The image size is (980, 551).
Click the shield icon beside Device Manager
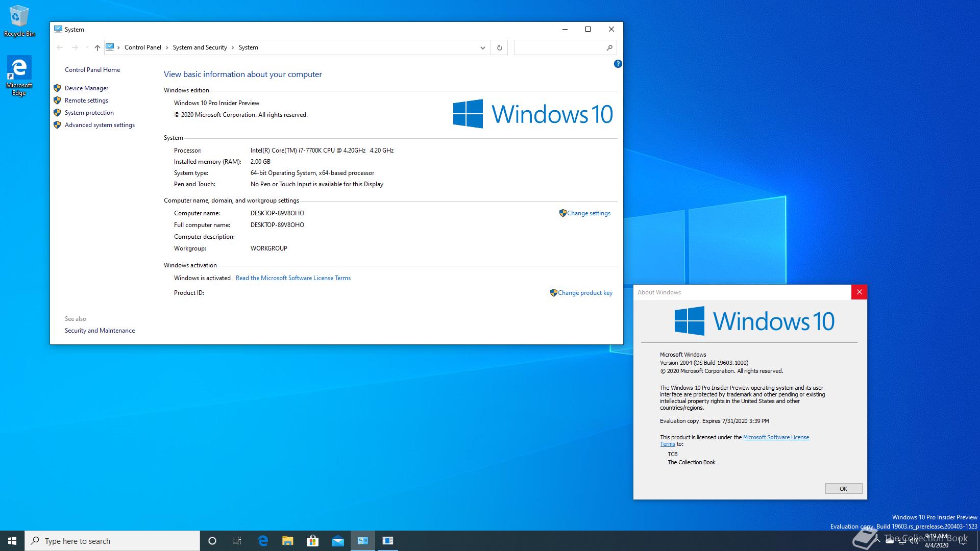point(57,88)
